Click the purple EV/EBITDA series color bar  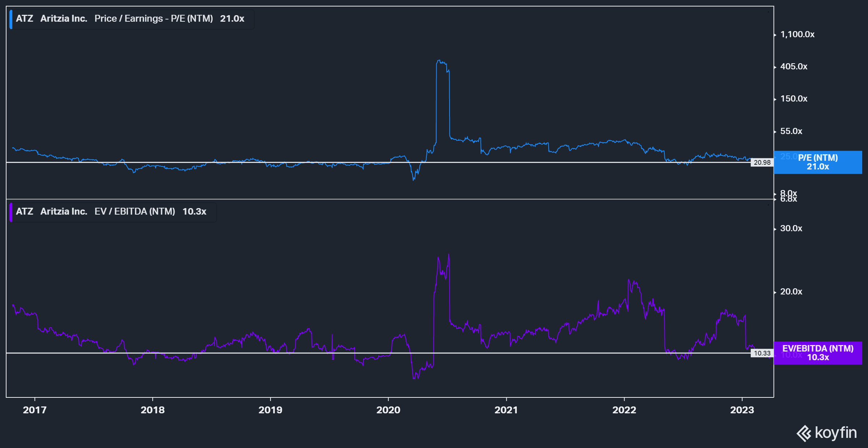point(11,212)
